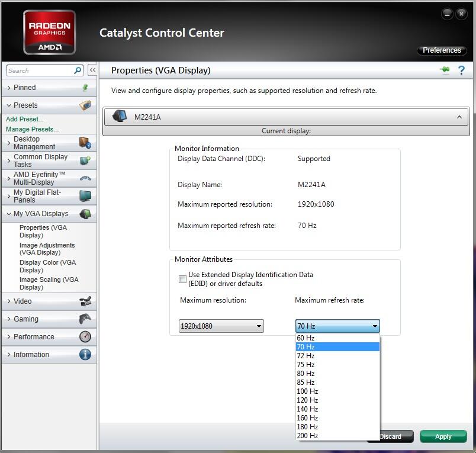
Task: Choose 80 Hz refresh rate
Action: pyautogui.click(x=337, y=374)
